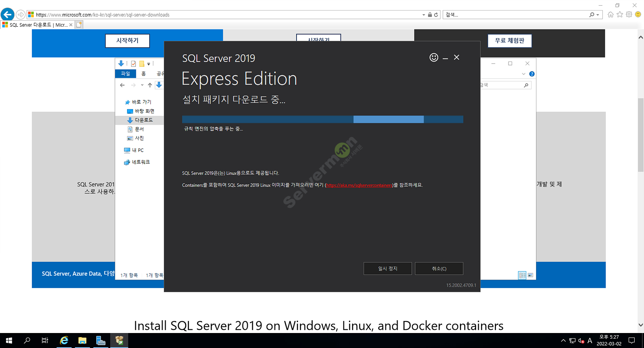
Task: Open taskbar search magnifier
Action: pyautogui.click(x=27, y=341)
